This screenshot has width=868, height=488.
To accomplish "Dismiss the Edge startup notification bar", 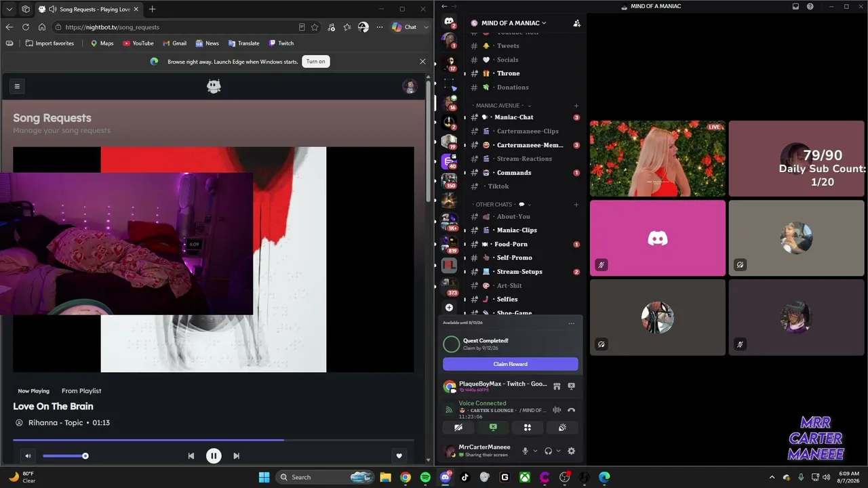I will coord(422,61).
